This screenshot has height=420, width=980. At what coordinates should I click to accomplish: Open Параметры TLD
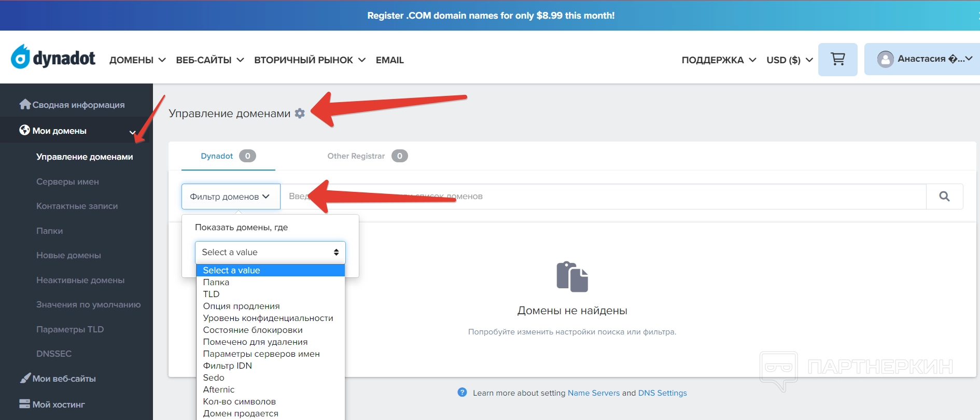[x=70, y=329]
